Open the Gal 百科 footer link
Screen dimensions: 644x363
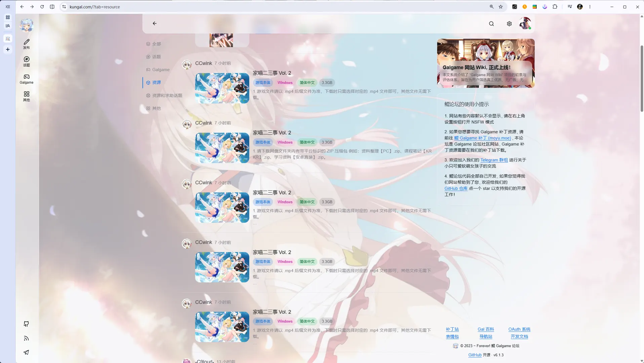[486, 329]
